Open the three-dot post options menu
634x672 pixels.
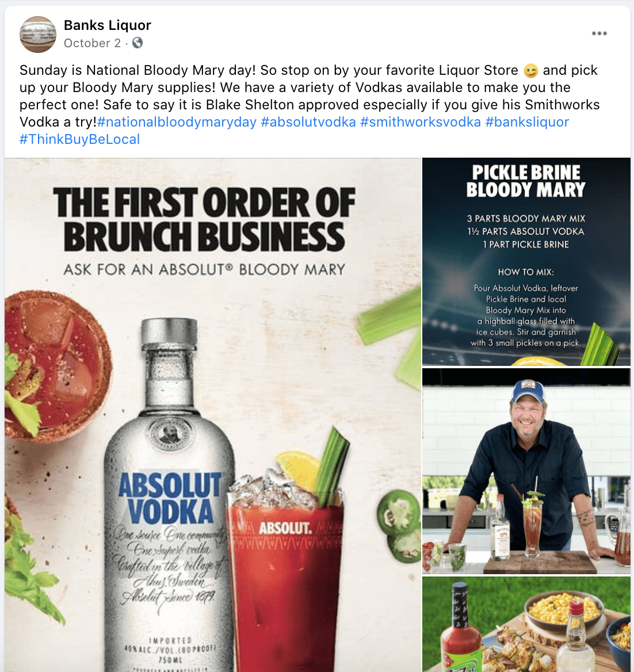click(599, 33)
